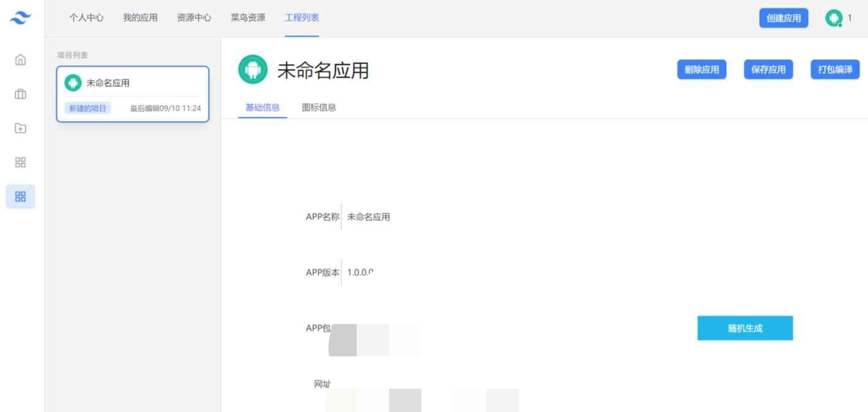Select the highlighted grid icon in sidebar
Image resolution: width=868 pixels, height=412 pixels.
pos(20,196)
